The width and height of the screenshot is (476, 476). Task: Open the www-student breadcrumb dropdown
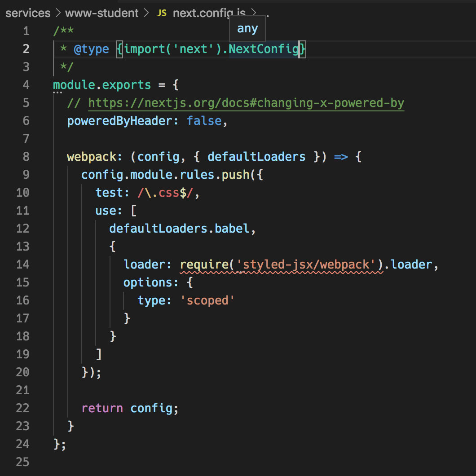101,13
